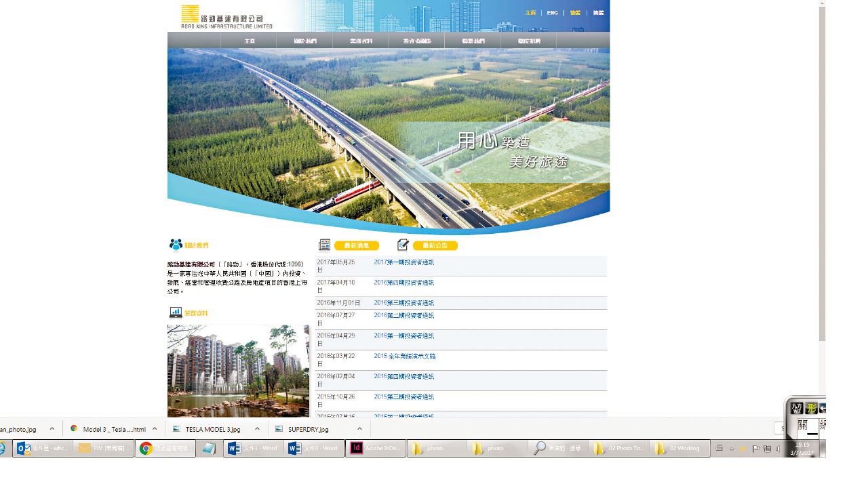868x488 pixels.
Task: Open the Outlook inbox taskbar button
Action: click(x=43, y=448)
